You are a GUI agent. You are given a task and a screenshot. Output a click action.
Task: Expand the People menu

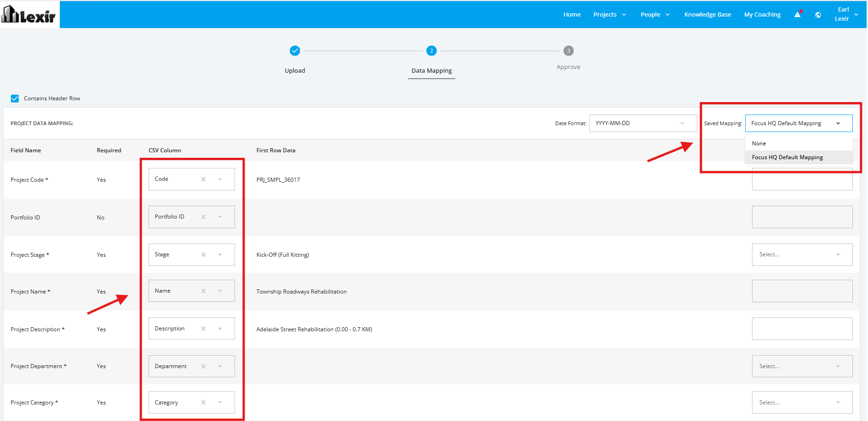pyautogui.click(x=655, y=15)
